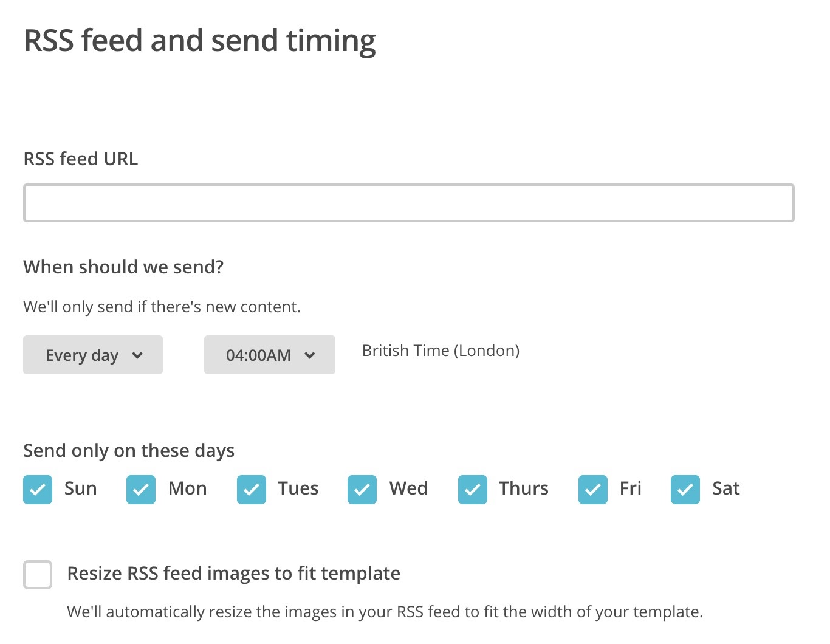
Task: Click the British Time (London) timezone text
Action: (441, 351)
